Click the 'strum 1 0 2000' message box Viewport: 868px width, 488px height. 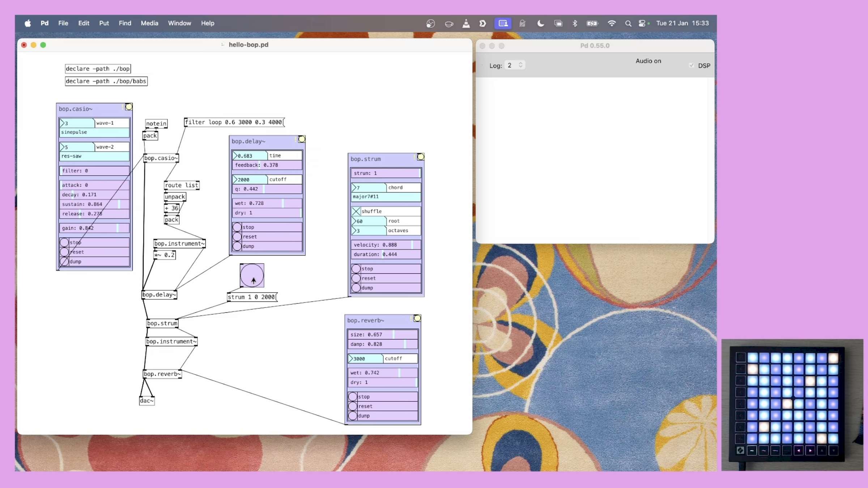coord(252,297)
